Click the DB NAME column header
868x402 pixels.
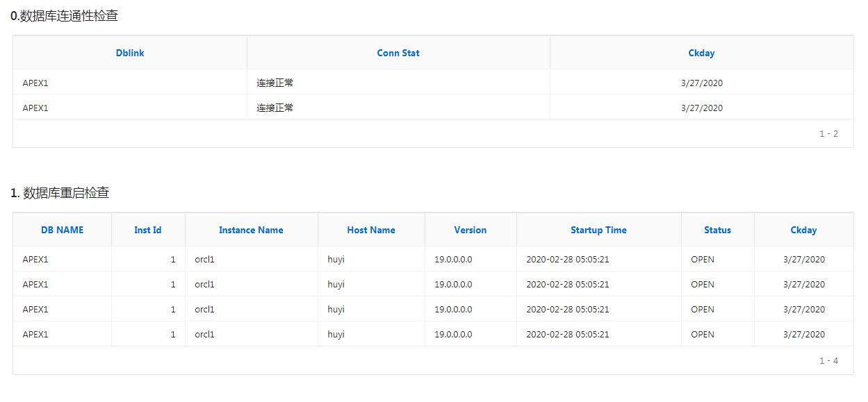tap(62, 230)
